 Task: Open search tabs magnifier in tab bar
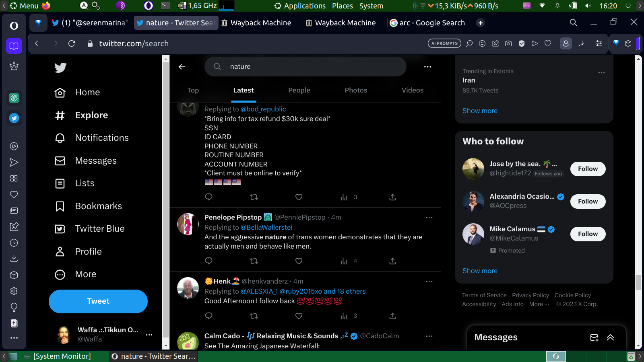pyautogui.click(x=574, y=23)
